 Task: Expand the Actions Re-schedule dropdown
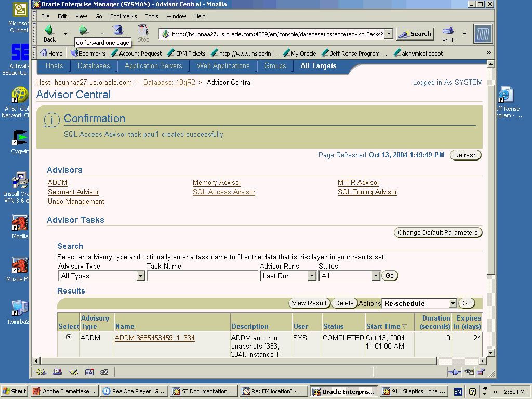click(452, 303)
